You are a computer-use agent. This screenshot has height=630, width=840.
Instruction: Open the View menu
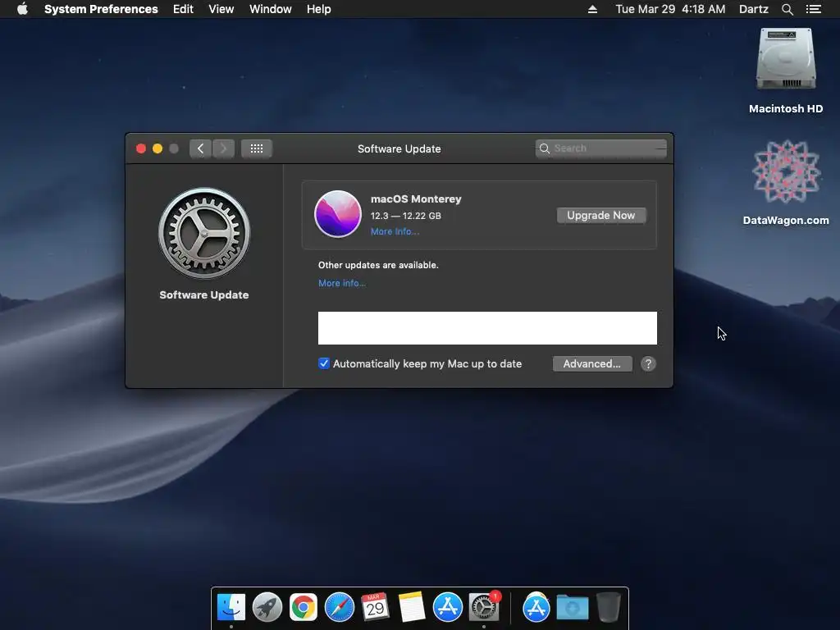(x=221, y=9)
